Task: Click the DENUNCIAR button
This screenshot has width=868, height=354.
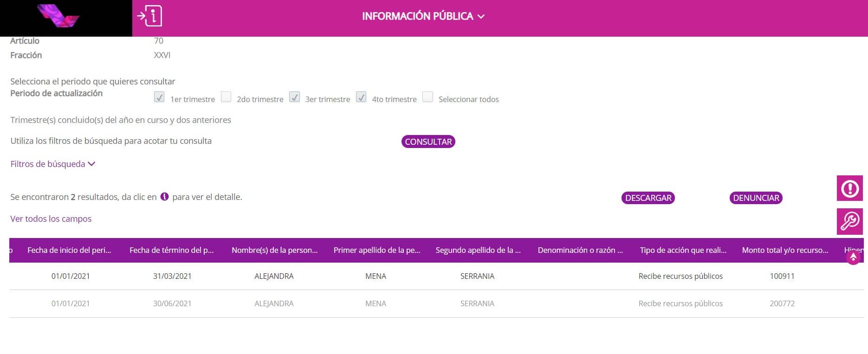Action: 756,198
